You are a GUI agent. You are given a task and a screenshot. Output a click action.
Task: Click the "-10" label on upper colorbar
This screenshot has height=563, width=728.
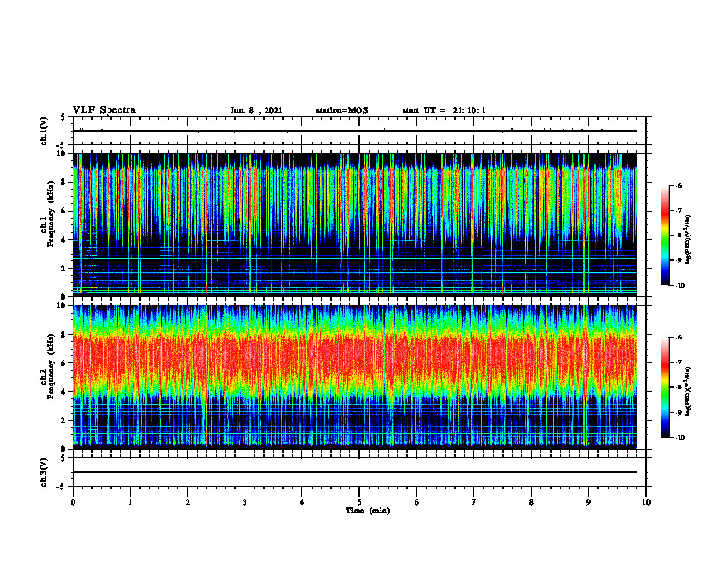pos(679,286)
